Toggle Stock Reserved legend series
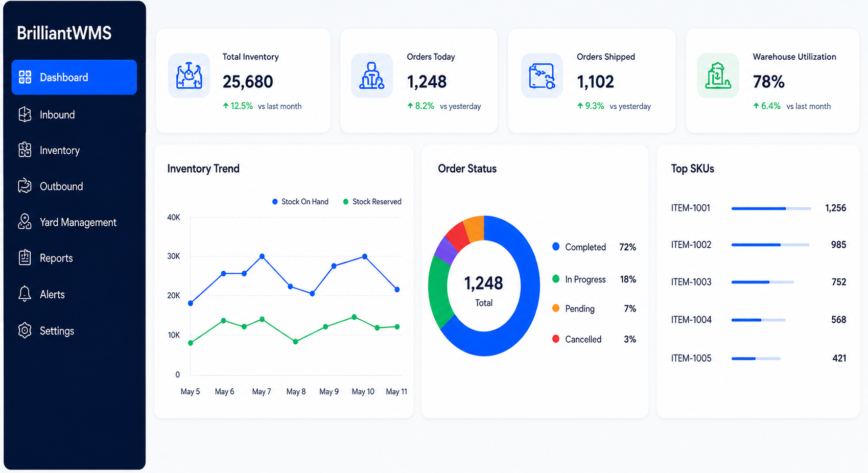 tap(372, 202)
